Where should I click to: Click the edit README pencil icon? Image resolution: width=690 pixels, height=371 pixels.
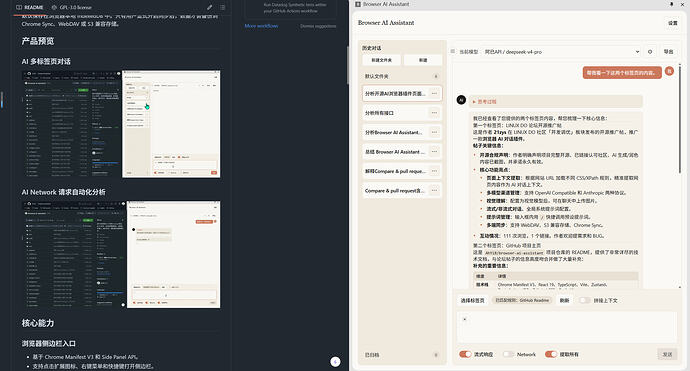point(209,7)
